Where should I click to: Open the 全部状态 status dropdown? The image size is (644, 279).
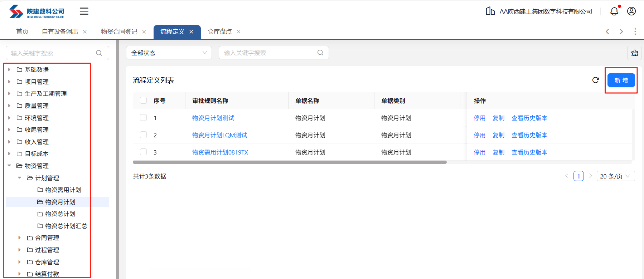169,53
